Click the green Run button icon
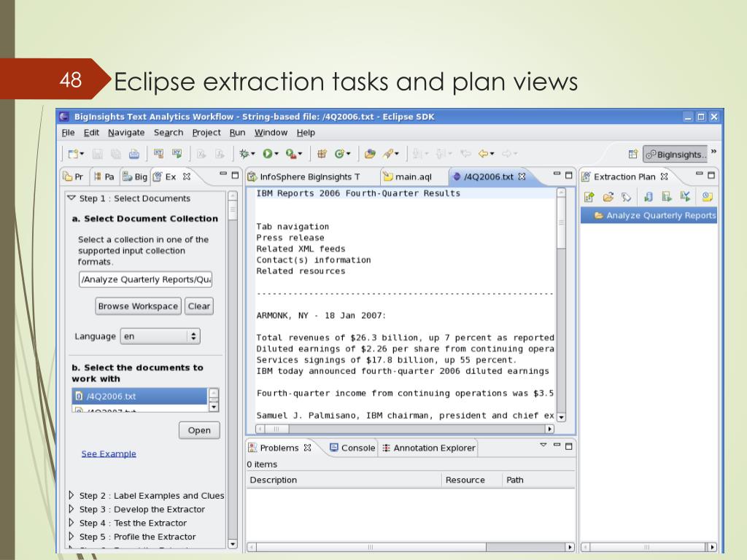747x560 pixels. pyautogui.click(x=267, y=153)
